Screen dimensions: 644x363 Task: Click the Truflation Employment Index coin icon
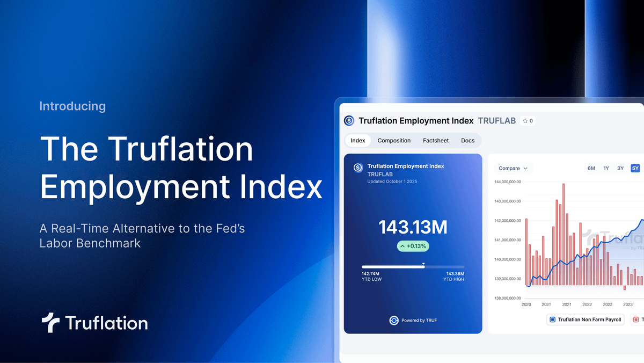[348, 121]
